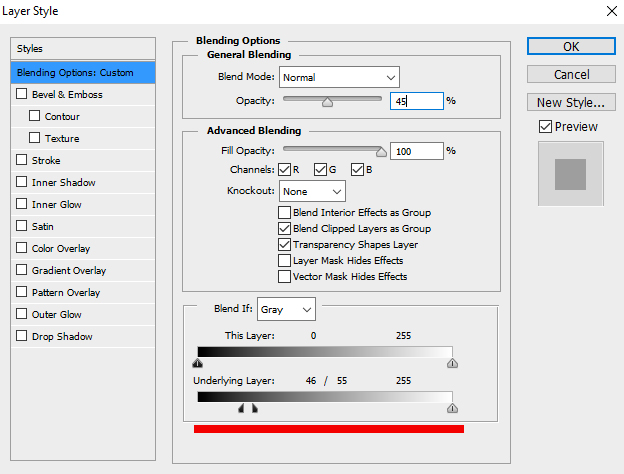Select Blending Options: Custom in styles list
624x474 pixels.
83,72
